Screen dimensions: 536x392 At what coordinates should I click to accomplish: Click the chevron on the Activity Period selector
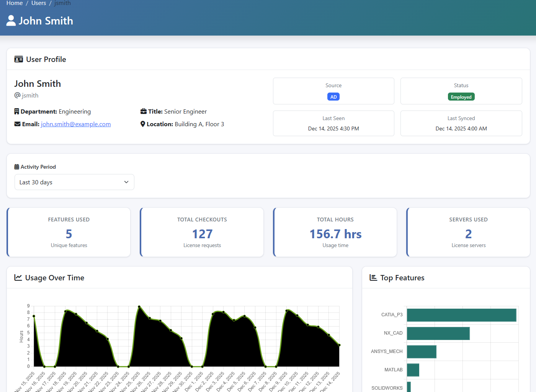point(126,182)
